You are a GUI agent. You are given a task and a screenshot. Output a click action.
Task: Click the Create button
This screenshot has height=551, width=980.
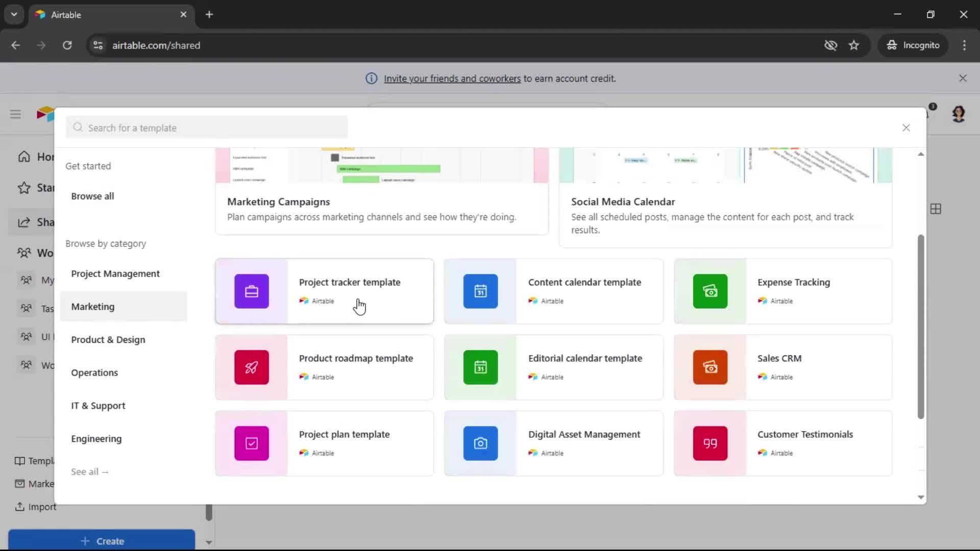(x=102, y=540)
